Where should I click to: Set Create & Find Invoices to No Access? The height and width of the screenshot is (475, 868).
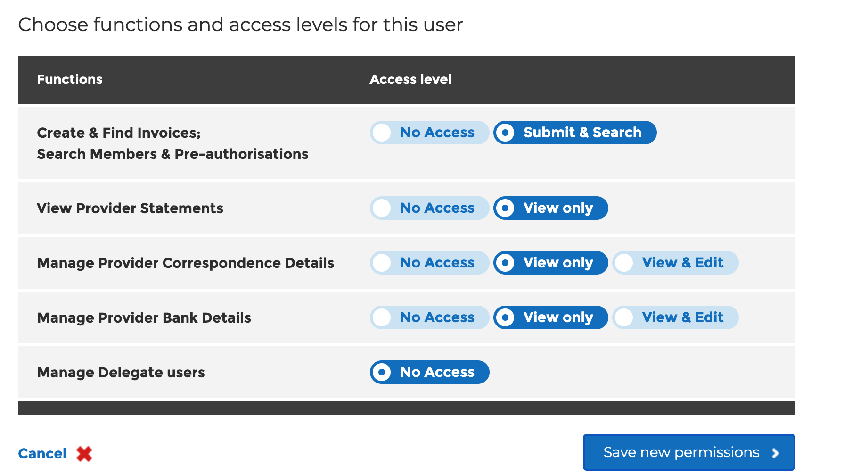pyautogui.click(x=429, y=133)
